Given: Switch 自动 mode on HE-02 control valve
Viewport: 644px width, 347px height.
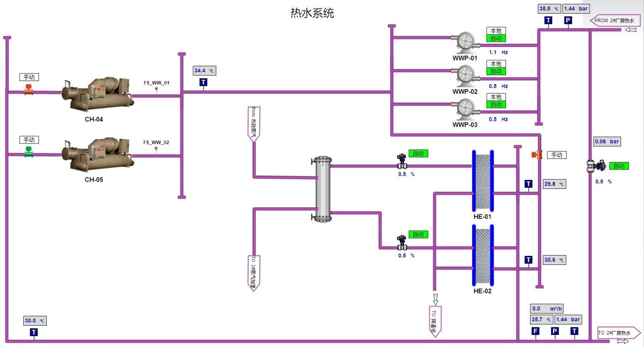Looking at the screenshot, I should [418, 235].
